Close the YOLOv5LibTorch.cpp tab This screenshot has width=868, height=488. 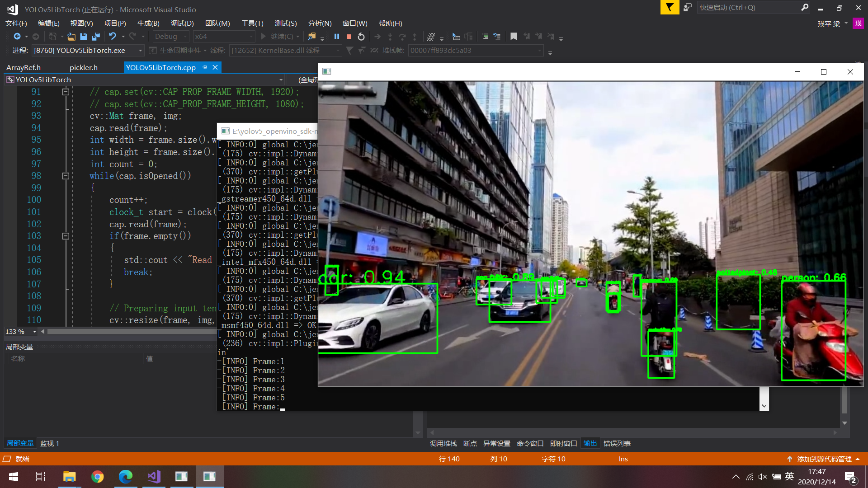click(215, 67)
